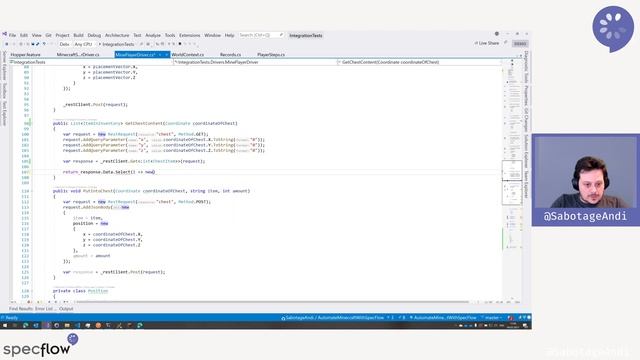Click the AutomateMine...tWithSpecFlow repository in status bar
The image size is (640, 360).
coord(443,318)
